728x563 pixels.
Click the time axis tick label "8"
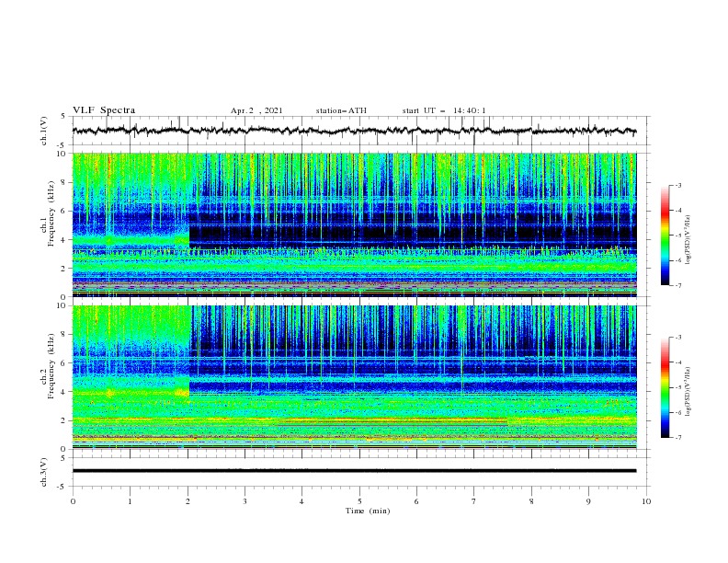click(531, 501)
